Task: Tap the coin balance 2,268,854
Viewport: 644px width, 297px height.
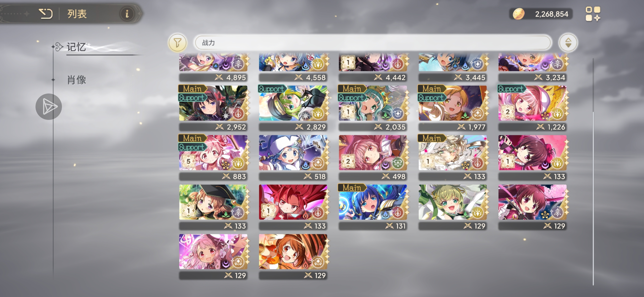Action: 552,14
